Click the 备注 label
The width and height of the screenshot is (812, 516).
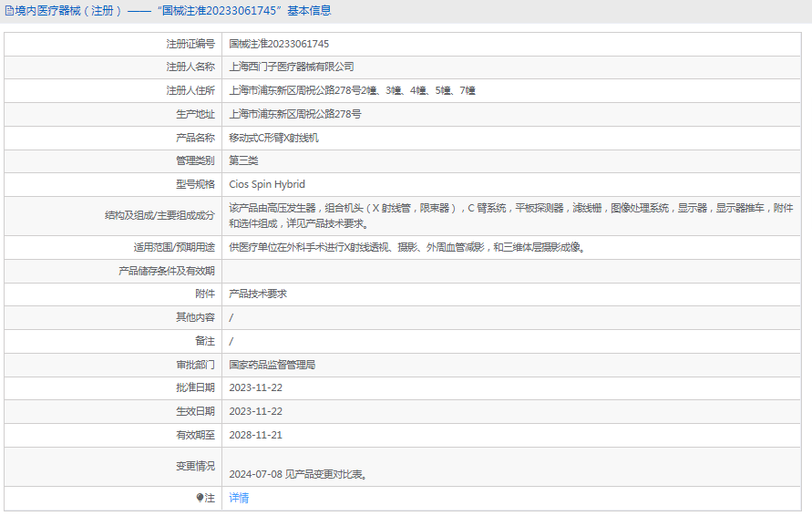205,341
